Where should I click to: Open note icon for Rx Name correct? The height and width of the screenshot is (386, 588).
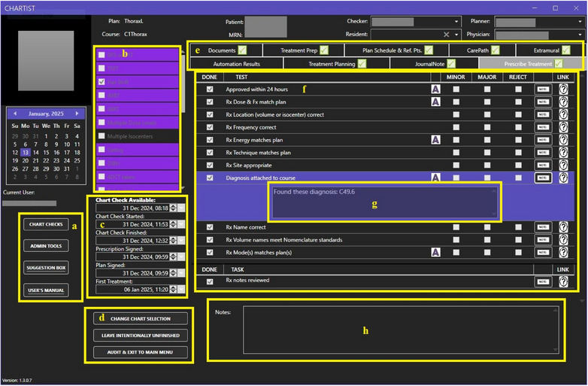click(543, 227)
